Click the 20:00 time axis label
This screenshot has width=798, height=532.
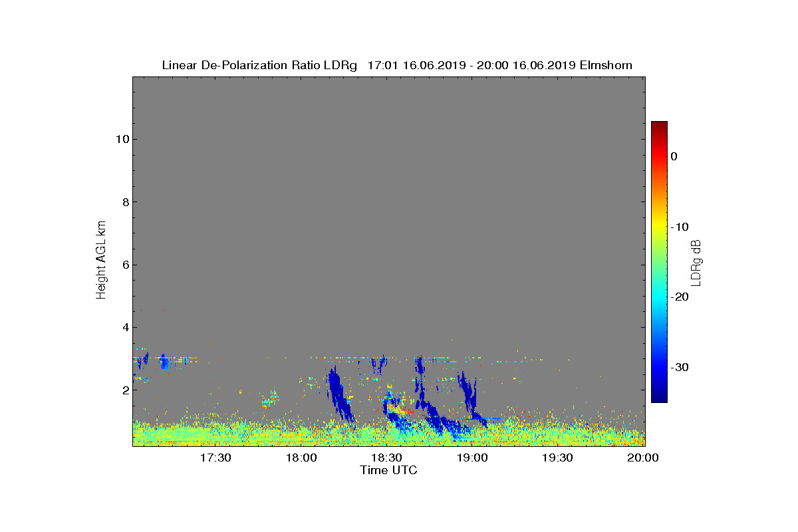pos(644,458)
